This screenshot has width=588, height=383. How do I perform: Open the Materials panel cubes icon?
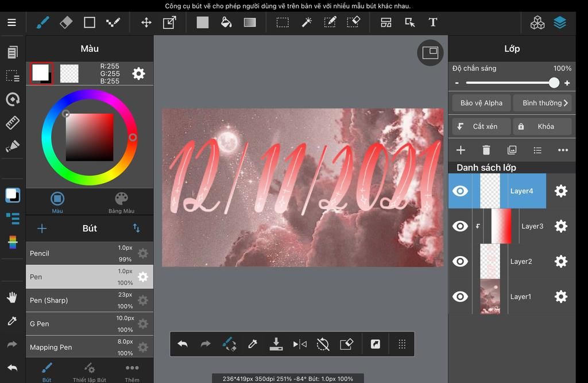tap(537, 22)
